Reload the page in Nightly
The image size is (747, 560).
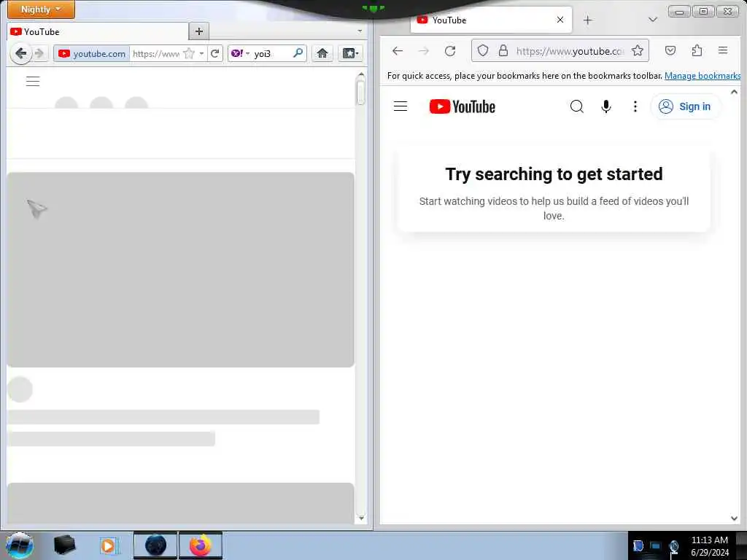pyautogui.click(x=215, y=53)
